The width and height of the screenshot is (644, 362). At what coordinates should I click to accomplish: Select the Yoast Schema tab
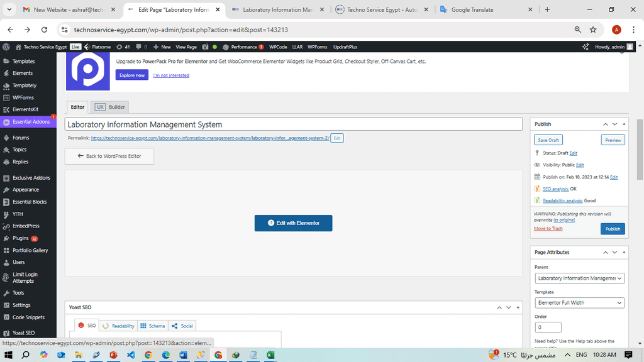click(x=152, y=326)
